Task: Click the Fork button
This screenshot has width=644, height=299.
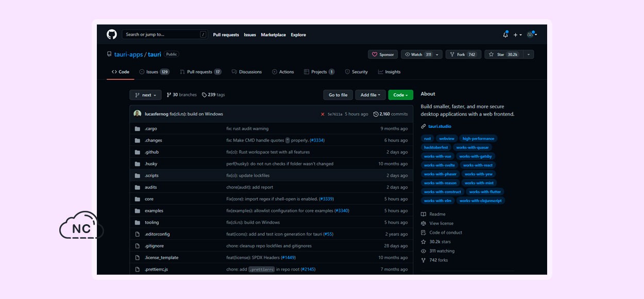Action: click(463, 54)
